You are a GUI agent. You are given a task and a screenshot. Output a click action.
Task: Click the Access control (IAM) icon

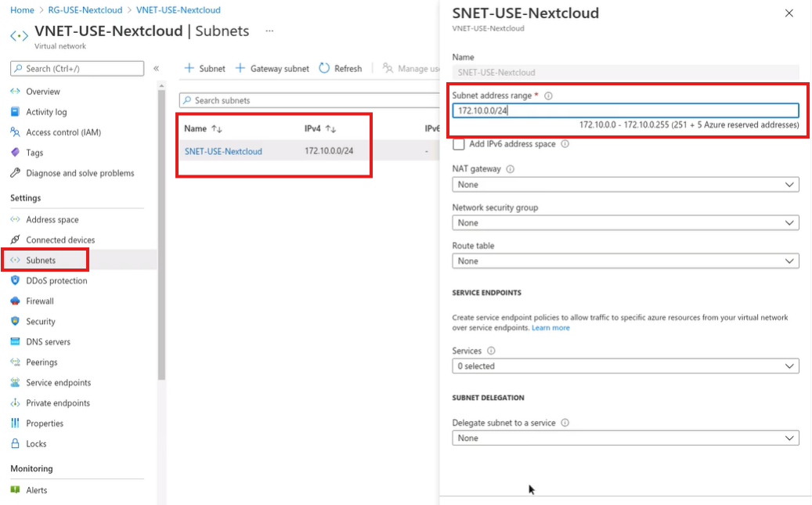click(x=15, y=132)
